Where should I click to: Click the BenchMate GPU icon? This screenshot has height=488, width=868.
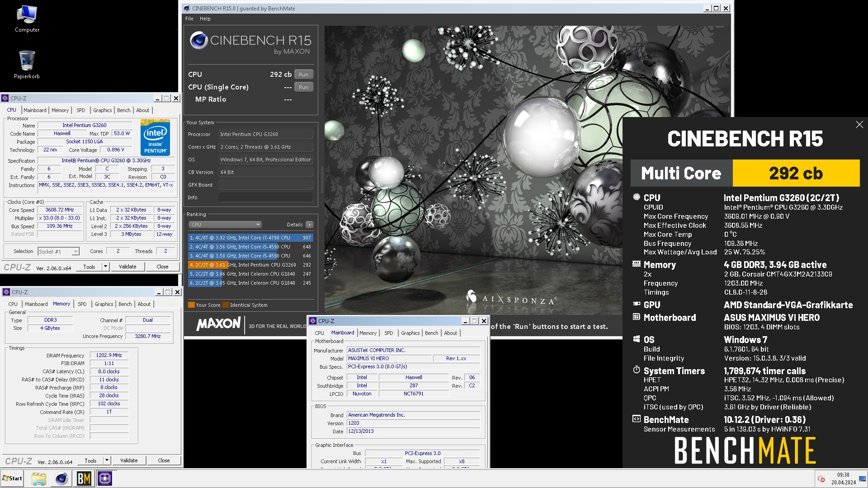[x=637, y=305]
